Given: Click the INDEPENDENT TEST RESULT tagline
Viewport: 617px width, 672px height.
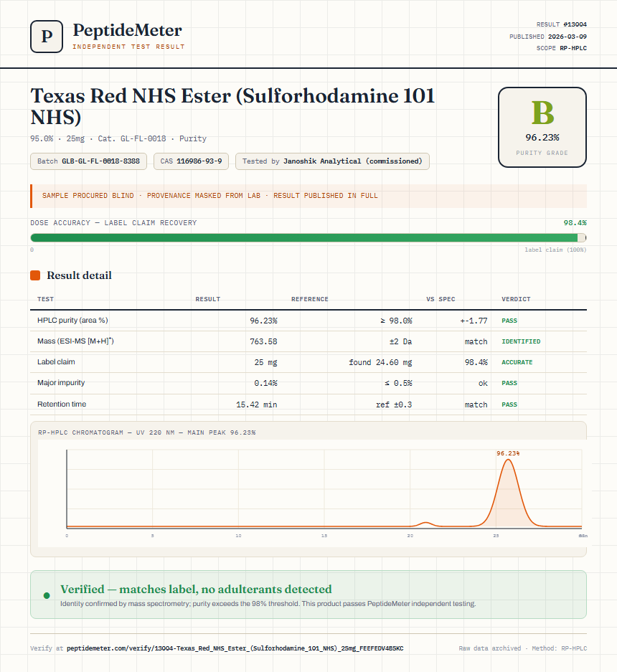Looking at the screenshot, I should (128, 47).
